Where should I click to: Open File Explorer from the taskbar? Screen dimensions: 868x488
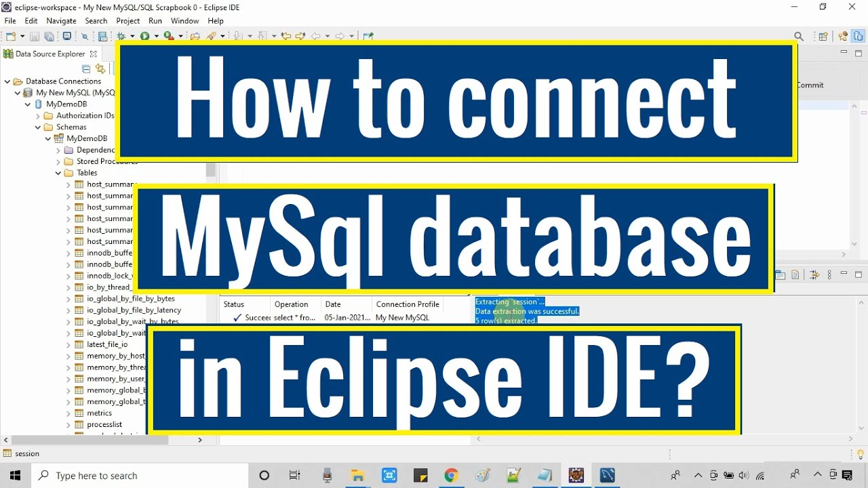tap(358, 476)
